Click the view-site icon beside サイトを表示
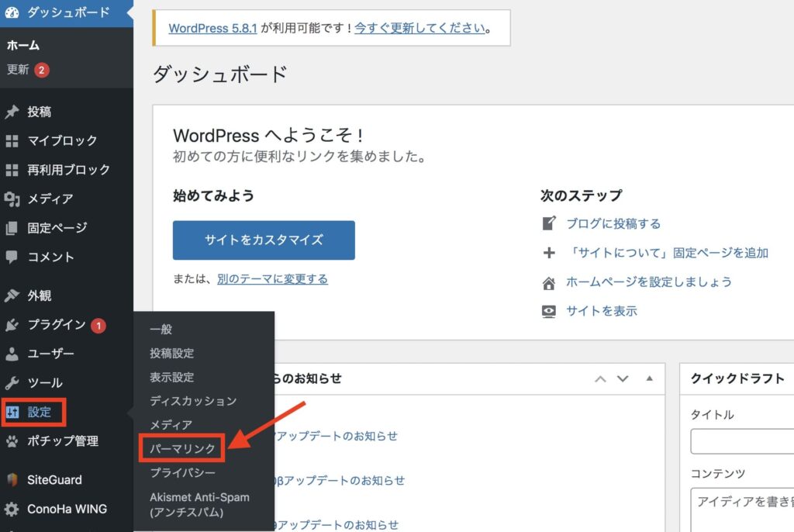 pyautogui.click(x=549, y=311)
